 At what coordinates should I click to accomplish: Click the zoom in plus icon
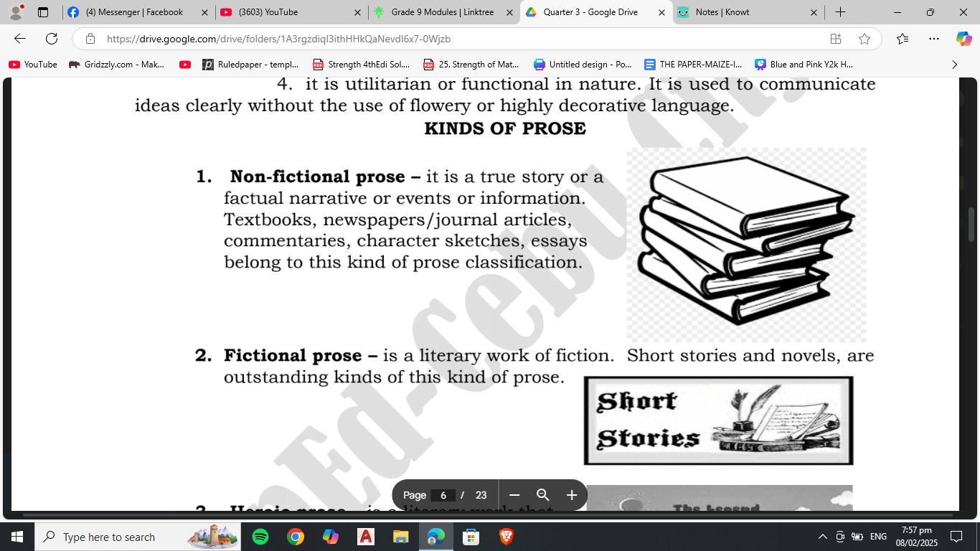pyautogui.click(x=572, y=495)
